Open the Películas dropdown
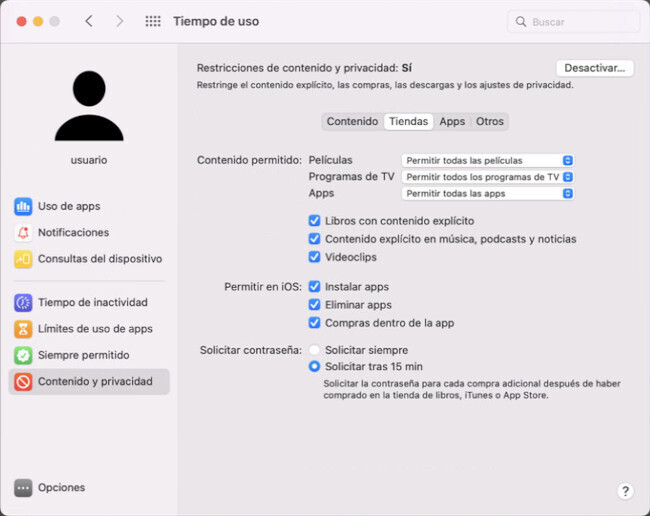This screenshot has height=516, width=650. click(x=487, y=160)
